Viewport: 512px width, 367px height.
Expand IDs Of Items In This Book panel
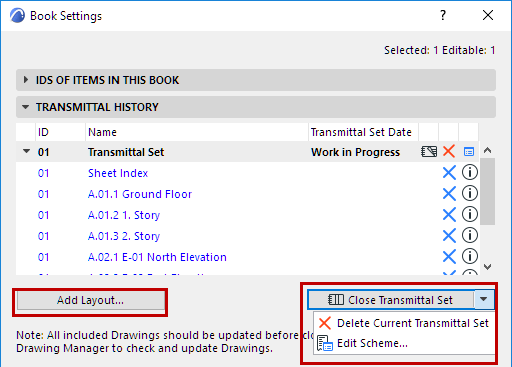(256, 80)
